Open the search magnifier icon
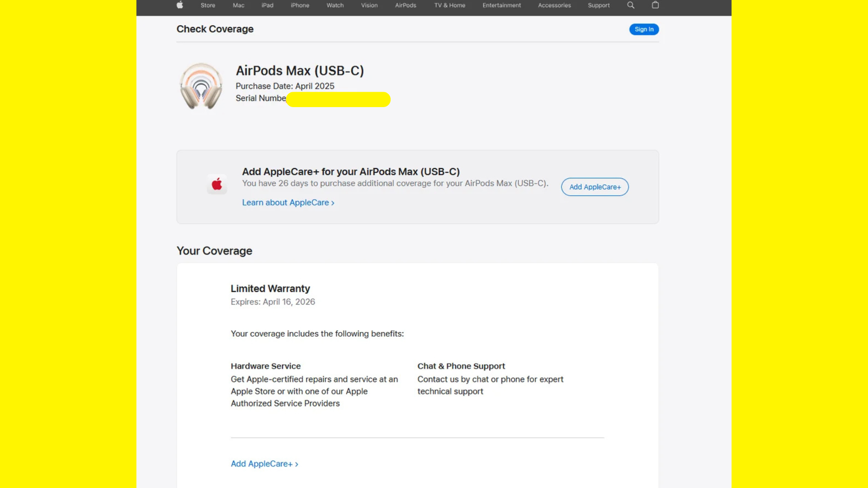 point(631,5)
